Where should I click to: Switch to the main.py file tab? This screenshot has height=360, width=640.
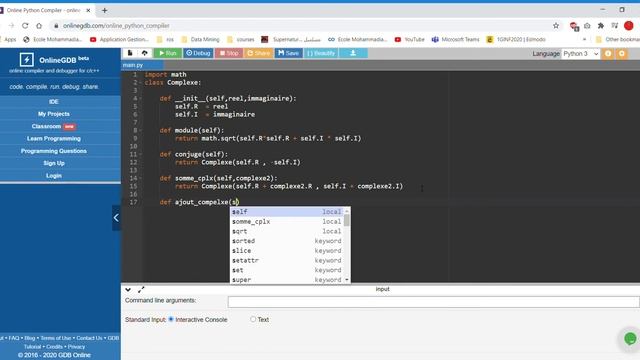click(x=133, y=65)
